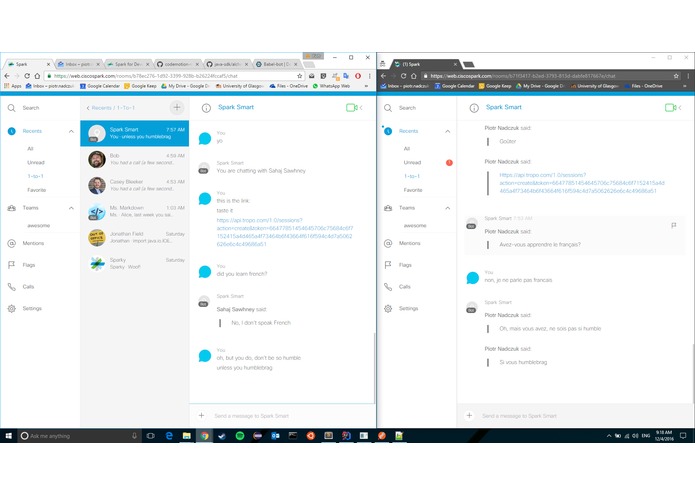The height and width of the screenshot is (494, 695).
Task: Open Jonathan Field conversation
Action: coord(135,237)
